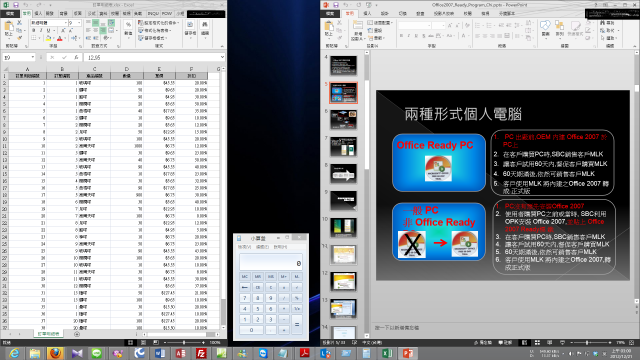Collapse the PowerPoint ribbon arrow
The width and height of the screenshot is (640, 360).
[634, 46]
